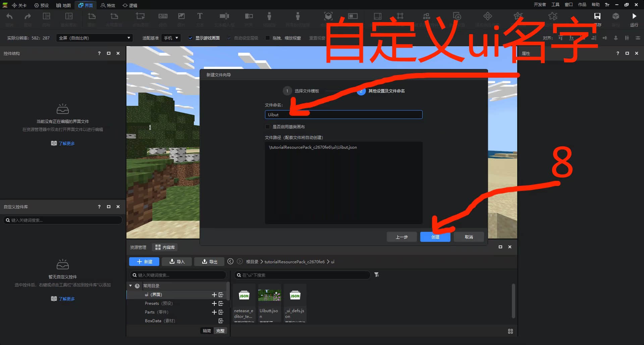Select the Parts (零件) tree item
The image size is (644, 345).
point(156,312)
